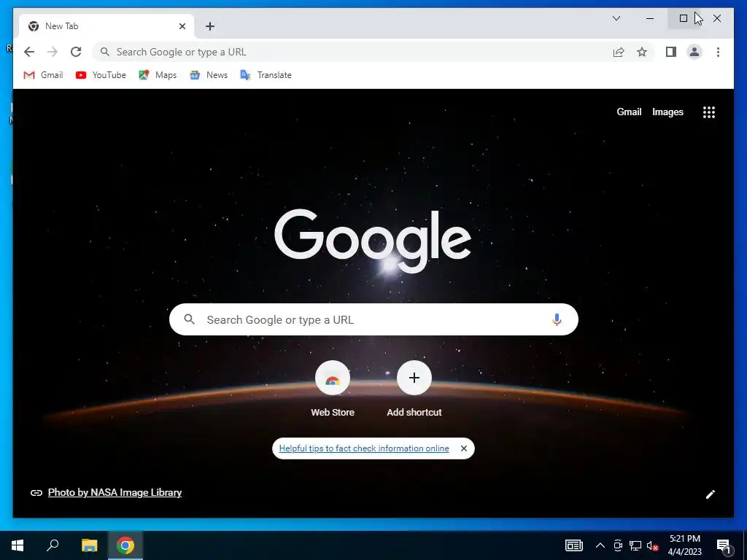Open the network tray icon
Viewport: 747px width, 560px height.
[635, 545]
